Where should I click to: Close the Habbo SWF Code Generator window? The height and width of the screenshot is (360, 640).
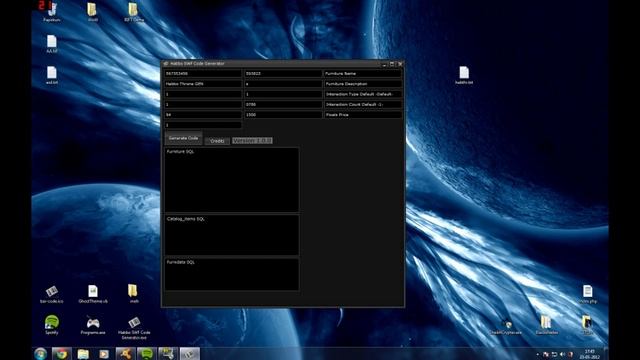pyautogui.click(x=400, y=64)
